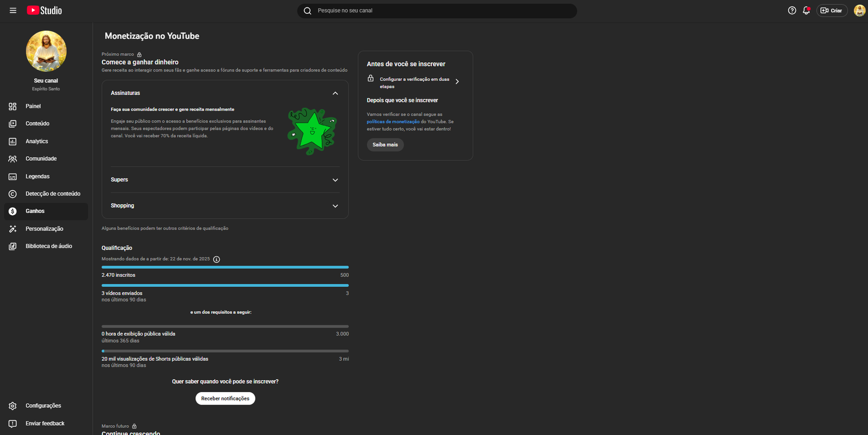Expand the Shopping section
This screenshot has height=435, width=868.
pos(335,206)
